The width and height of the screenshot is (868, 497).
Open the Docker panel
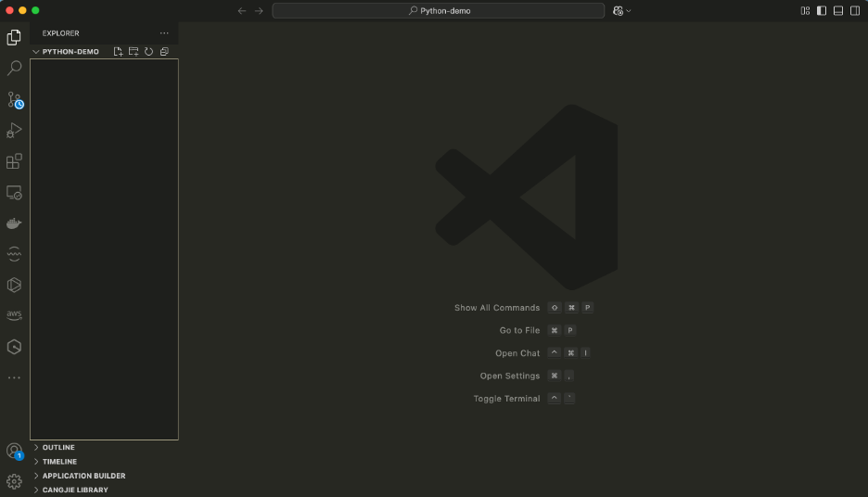coord(14,223)
